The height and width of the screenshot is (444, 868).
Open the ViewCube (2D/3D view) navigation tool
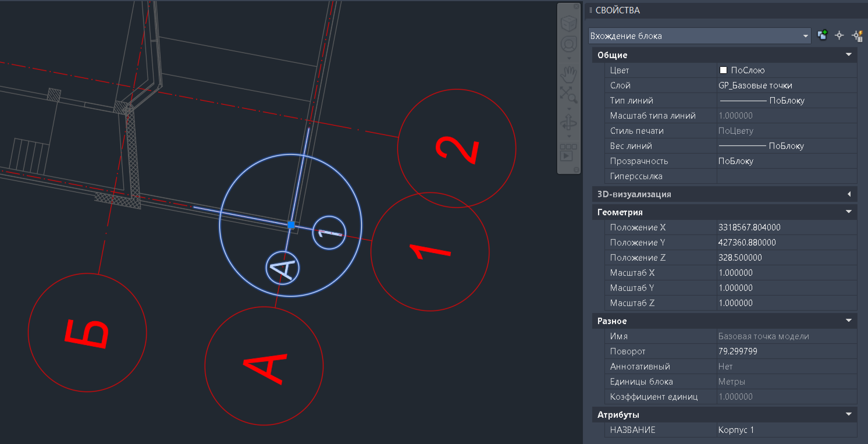click(568, 23)
